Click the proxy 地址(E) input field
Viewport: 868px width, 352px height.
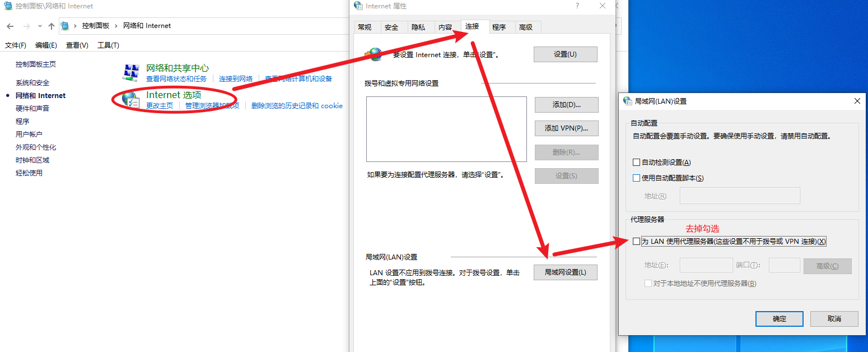tap(706, 266)
